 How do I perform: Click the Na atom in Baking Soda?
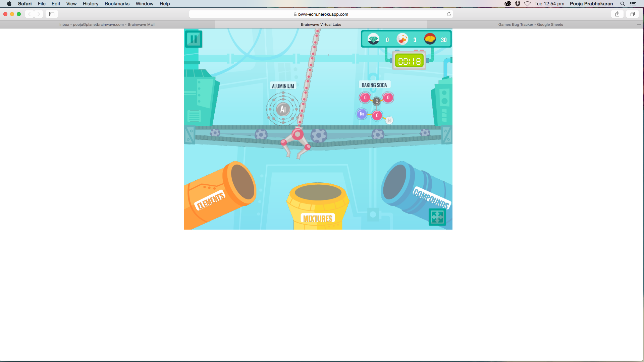click(362, 114)
